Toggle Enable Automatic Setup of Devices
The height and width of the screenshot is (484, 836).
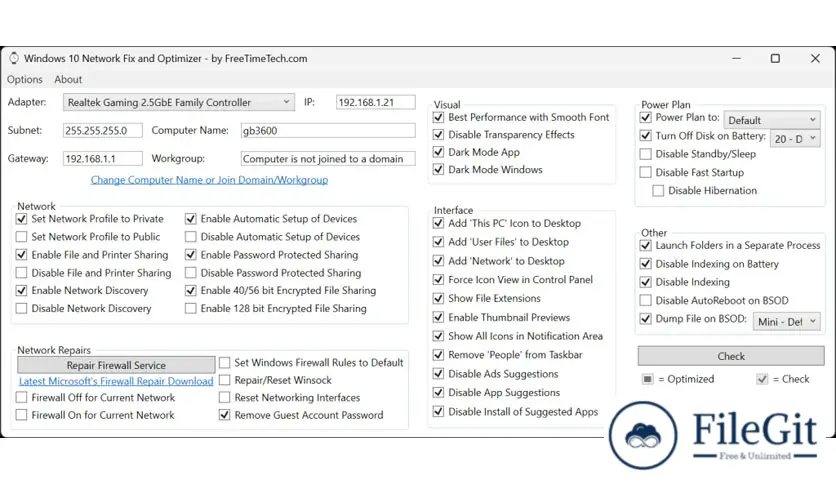[x=190, y=219]
